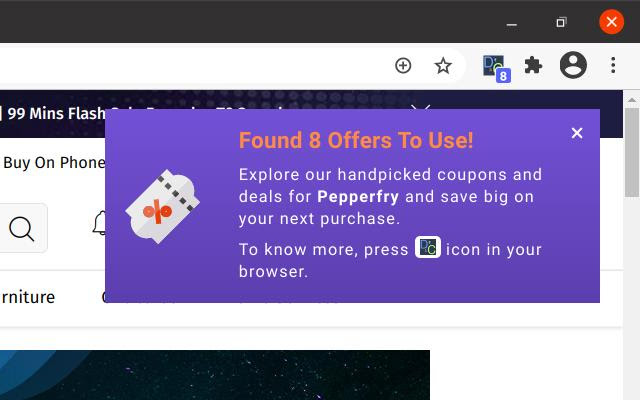The height and width of the screenshot is (400, 640).
Task: Click the coupon ticket image in popup
Action: pyautogui.click(x=162, y=206)
